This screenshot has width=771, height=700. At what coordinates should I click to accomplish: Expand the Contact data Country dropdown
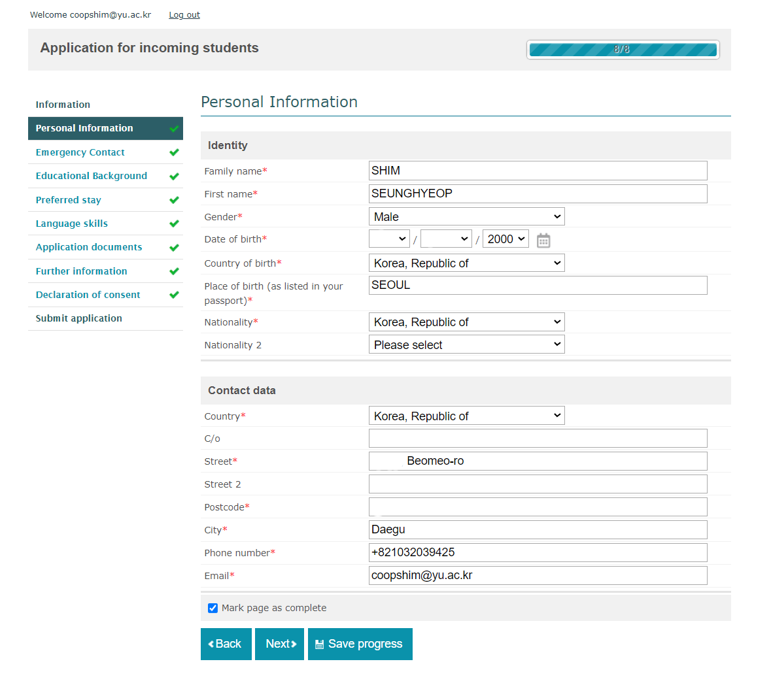tap(467, 416)
